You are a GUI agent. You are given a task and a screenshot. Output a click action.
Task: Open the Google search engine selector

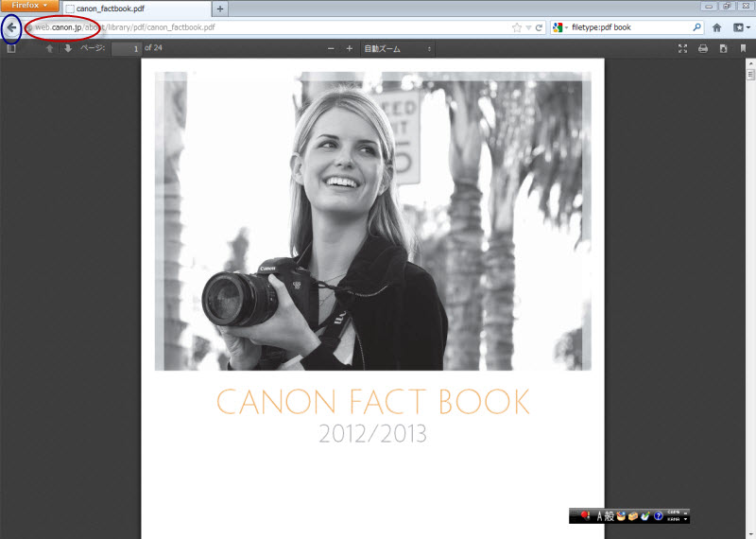click(x=559, y=27)
